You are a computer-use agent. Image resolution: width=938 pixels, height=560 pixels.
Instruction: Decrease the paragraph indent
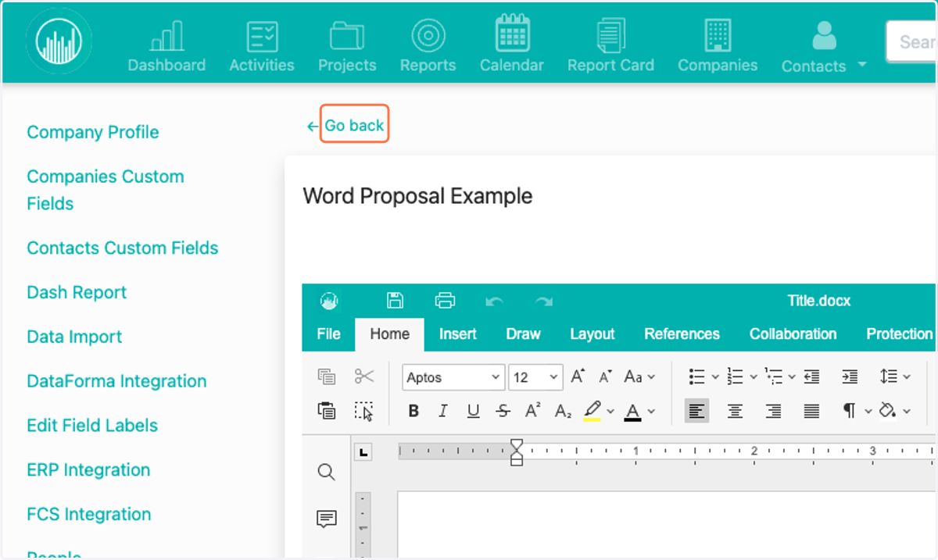point(812,376)
